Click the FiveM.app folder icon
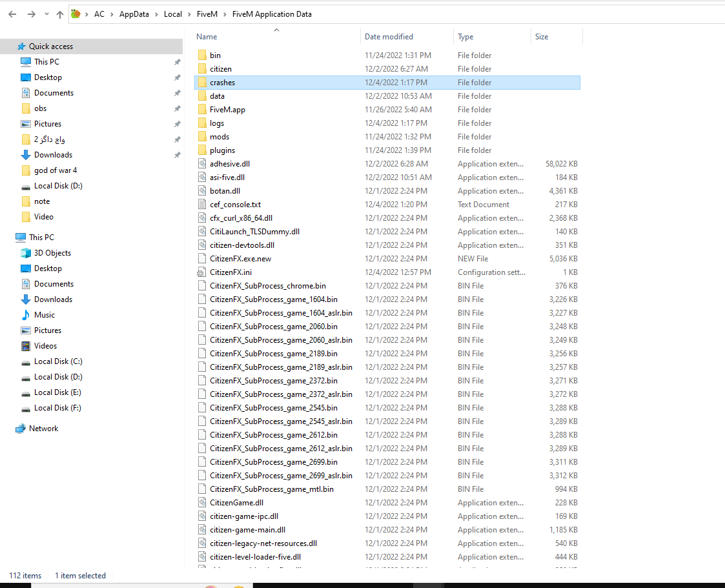The width and height of the screenshot is (725, 588). (x=202, y=109)
